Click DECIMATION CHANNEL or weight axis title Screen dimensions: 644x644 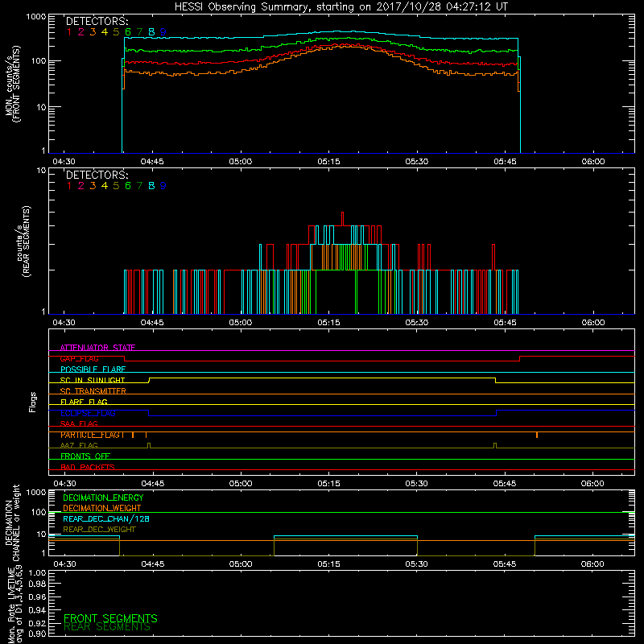(12, 522)
